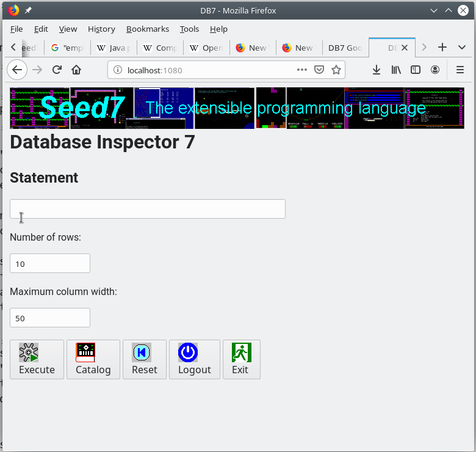This screenshot has width=476, height=452.
Task: Switch to the Wikipedia Java tab
Action: (114, 48)
